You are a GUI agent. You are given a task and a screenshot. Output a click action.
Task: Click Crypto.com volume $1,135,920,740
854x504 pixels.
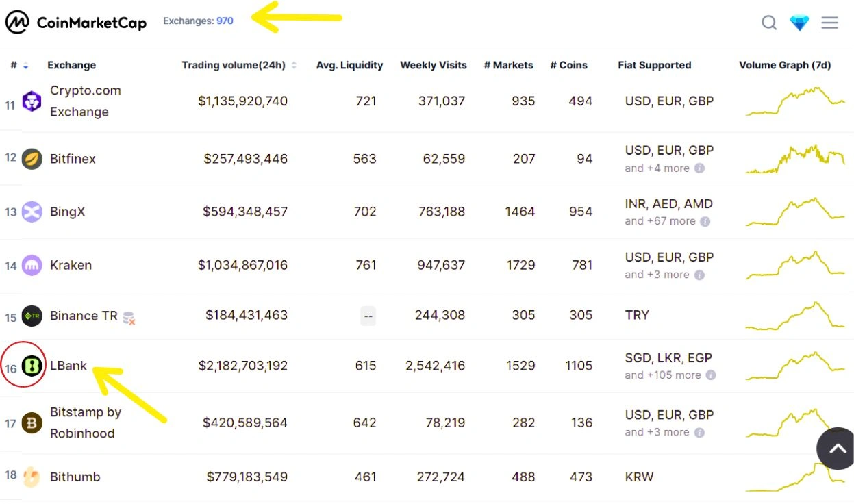[x=243, y=101]
